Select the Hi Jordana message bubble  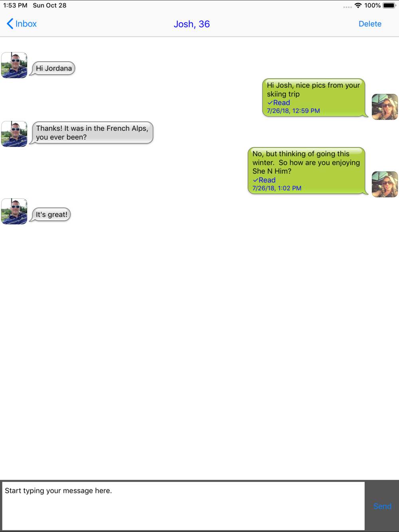[53, 68]
